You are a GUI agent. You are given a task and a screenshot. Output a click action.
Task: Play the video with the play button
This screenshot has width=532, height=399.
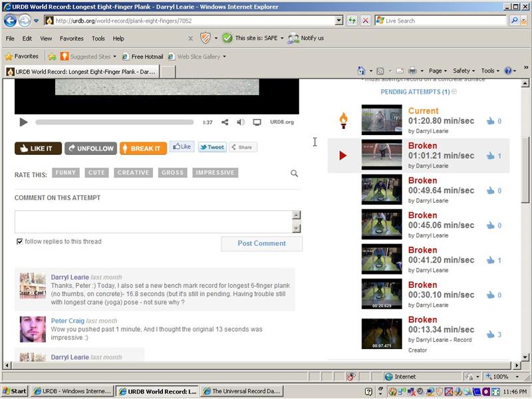point(23,122)
